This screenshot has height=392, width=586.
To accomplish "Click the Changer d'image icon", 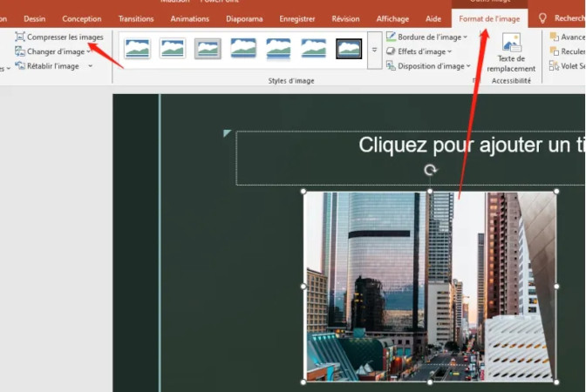I will 20,51.
